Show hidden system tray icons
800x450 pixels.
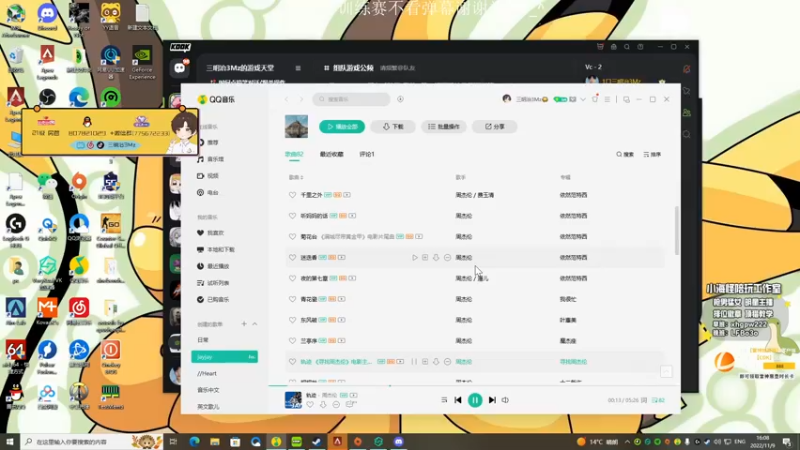click(627, 442)
